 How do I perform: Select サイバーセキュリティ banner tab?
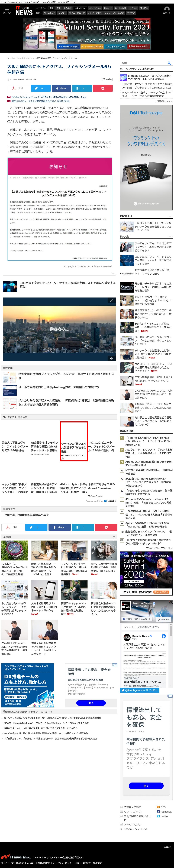point(69,47)
